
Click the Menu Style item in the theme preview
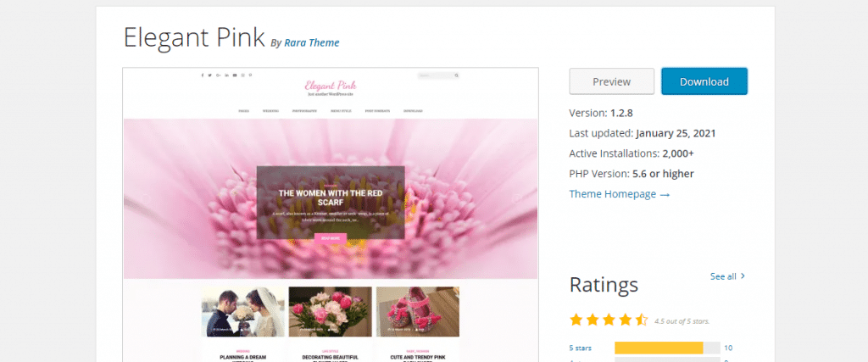341,111
